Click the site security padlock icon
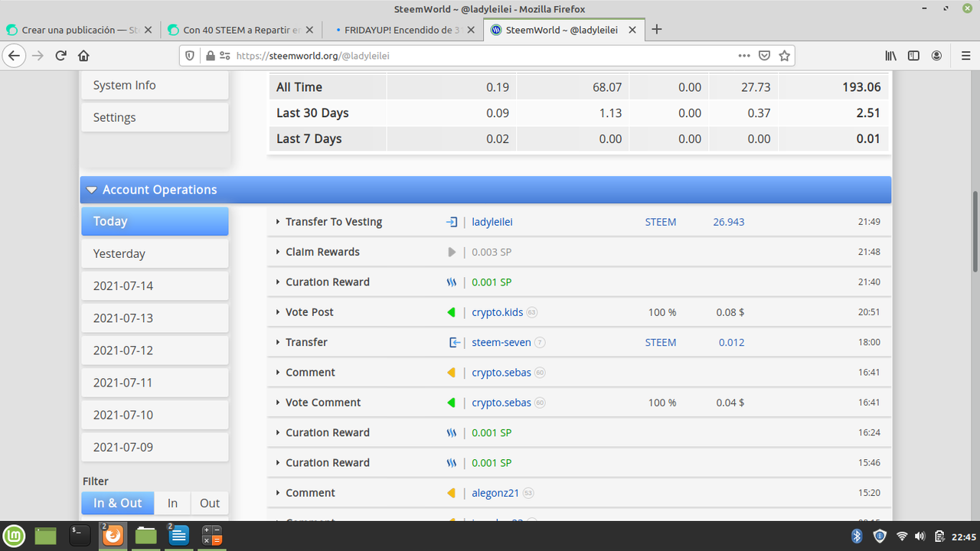The height and width of the screenshot is (551, 980). pos(210,56)
